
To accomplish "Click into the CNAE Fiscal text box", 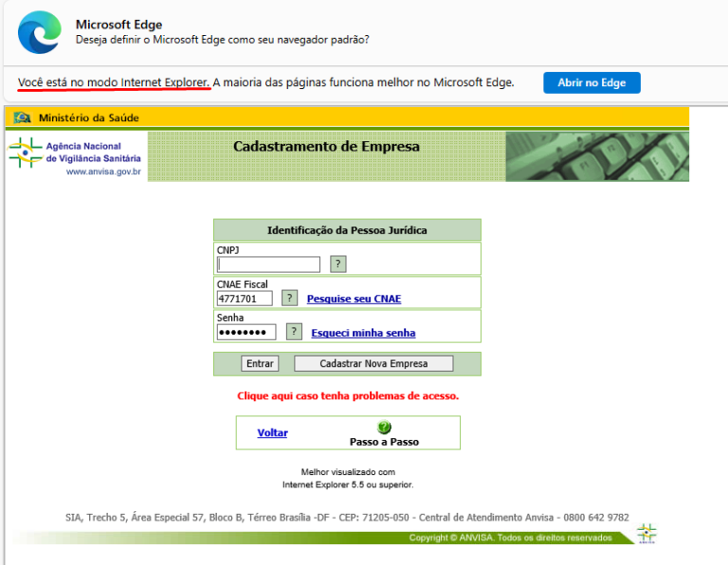I will tap(245, 299).
